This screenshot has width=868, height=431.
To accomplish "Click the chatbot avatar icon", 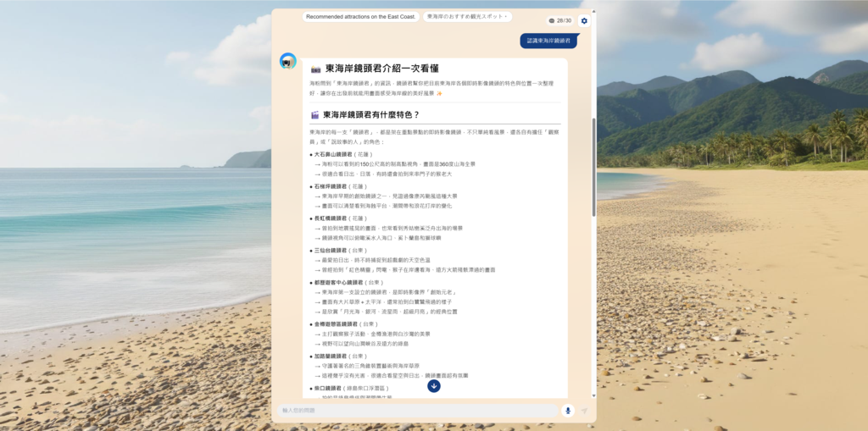I will click(x=288, y=62).
